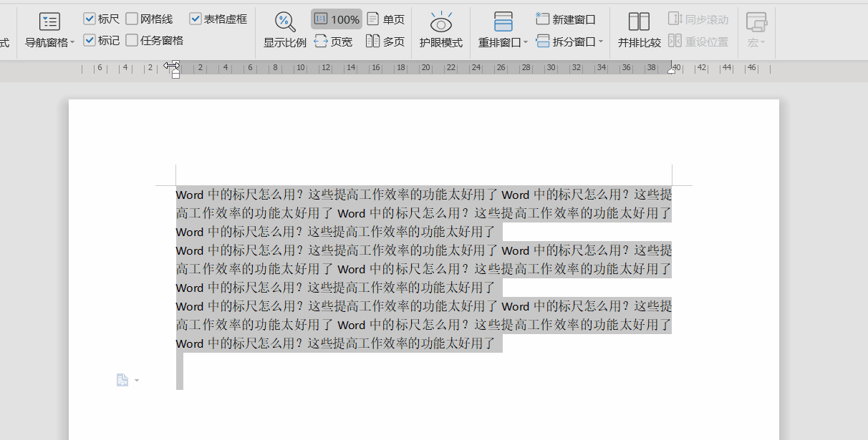Screen dimensions: 868x440
Task: Uncheck the 标记 markup checkbox
Action: pyautogui.click(x=90, y=40)
